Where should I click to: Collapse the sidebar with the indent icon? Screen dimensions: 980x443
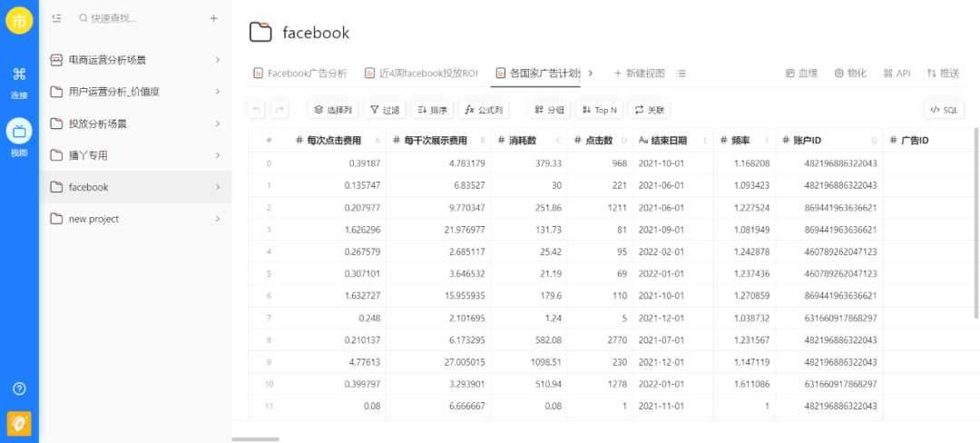[56, 19]
